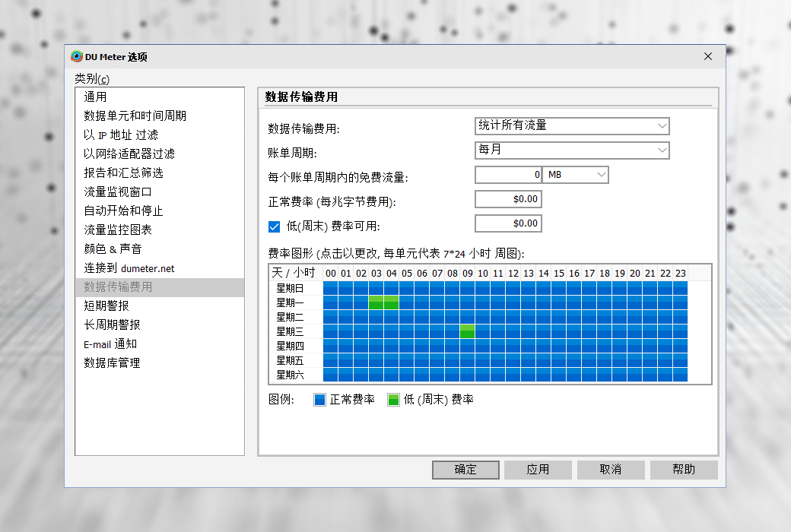Image resolution: width=791 pixels, height=532 pixels.
Task: Click the green cell in the 星期三 row
Action: pyautogui.click(x=466, y=331)
